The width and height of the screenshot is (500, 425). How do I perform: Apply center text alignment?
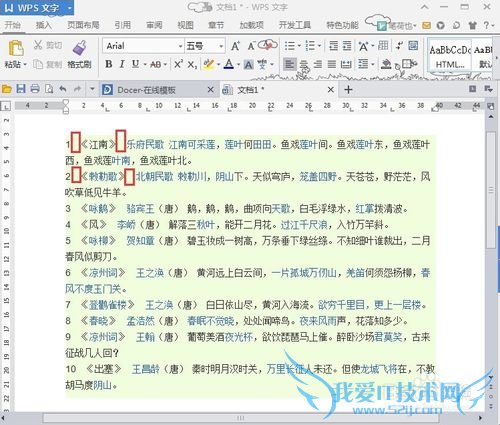pyautogui.click(x=304, y=64)
